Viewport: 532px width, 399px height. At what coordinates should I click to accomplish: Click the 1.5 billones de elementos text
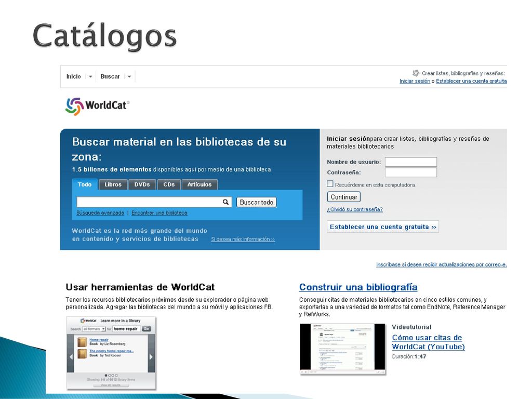[112, 169]
